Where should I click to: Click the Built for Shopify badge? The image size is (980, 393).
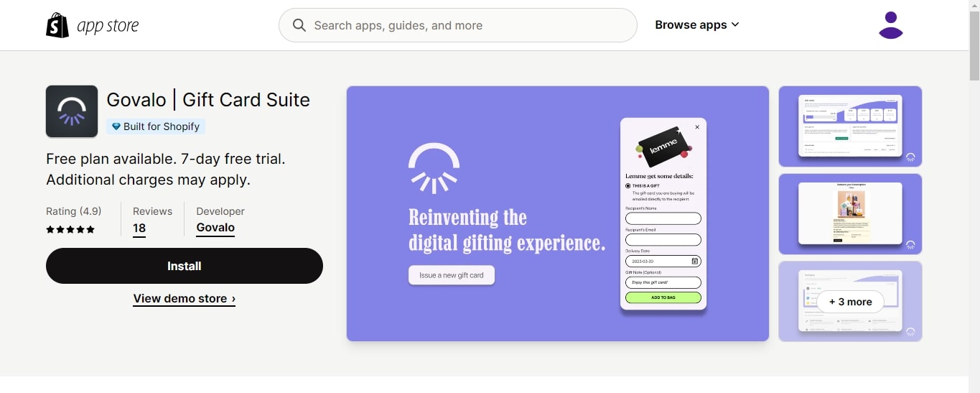tap(156, 126)
